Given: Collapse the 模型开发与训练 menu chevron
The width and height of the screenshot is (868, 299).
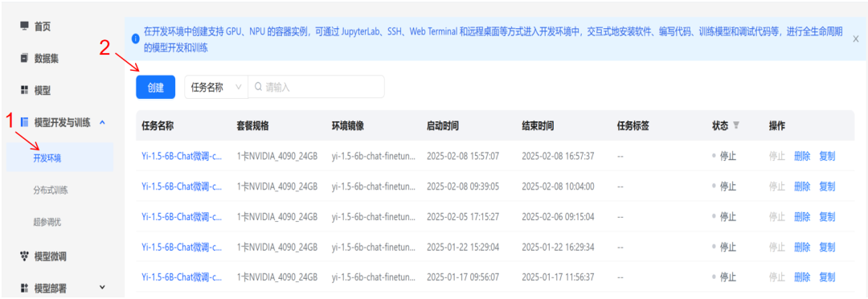Looking at the screenshot, I should [x=102, y=122].
